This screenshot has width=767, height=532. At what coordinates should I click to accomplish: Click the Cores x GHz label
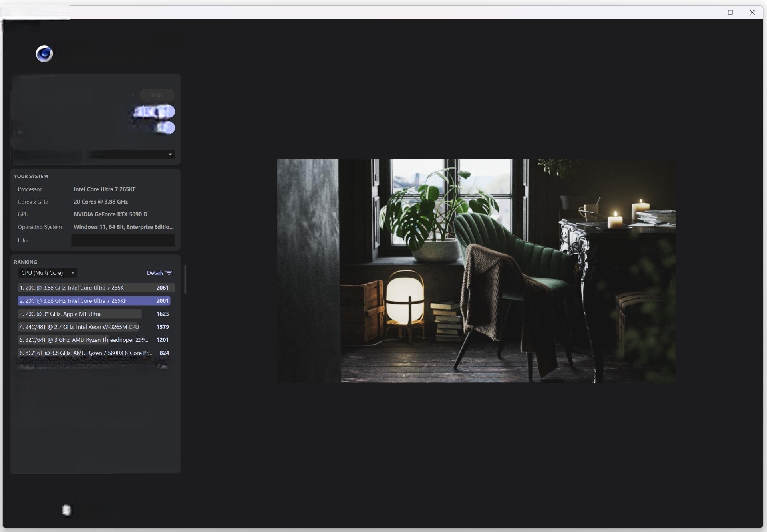coord(33,202)
